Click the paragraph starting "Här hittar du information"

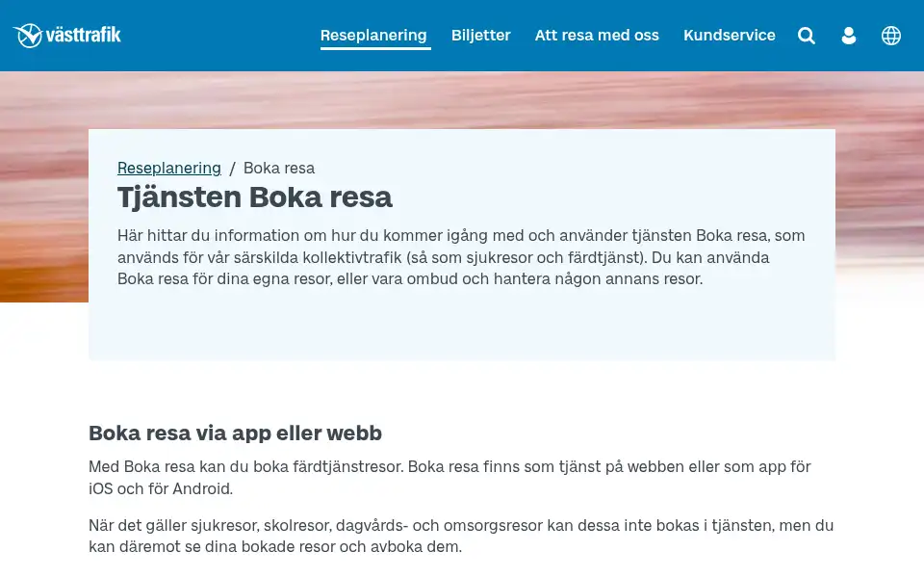[x=461, y=257]
